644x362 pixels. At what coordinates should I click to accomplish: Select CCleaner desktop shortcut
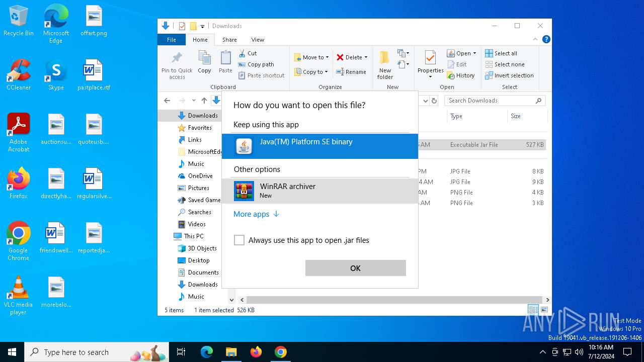click(19, 75)
